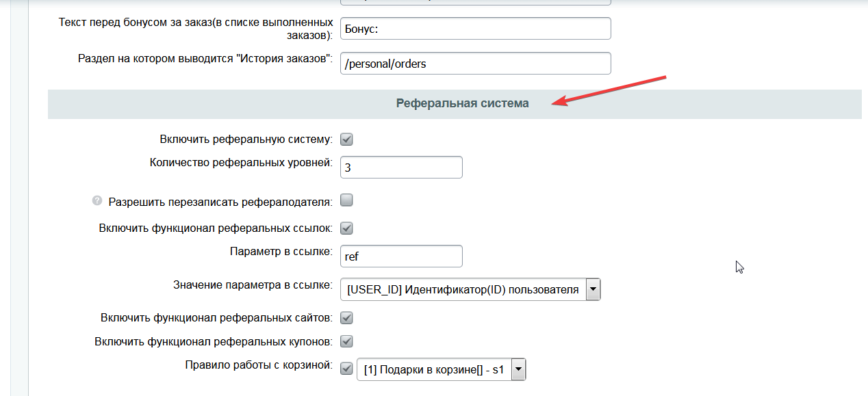Toggle the Включить реферальную систему checkbox
This screenshot has width=868, height=396.
(346, 140)
